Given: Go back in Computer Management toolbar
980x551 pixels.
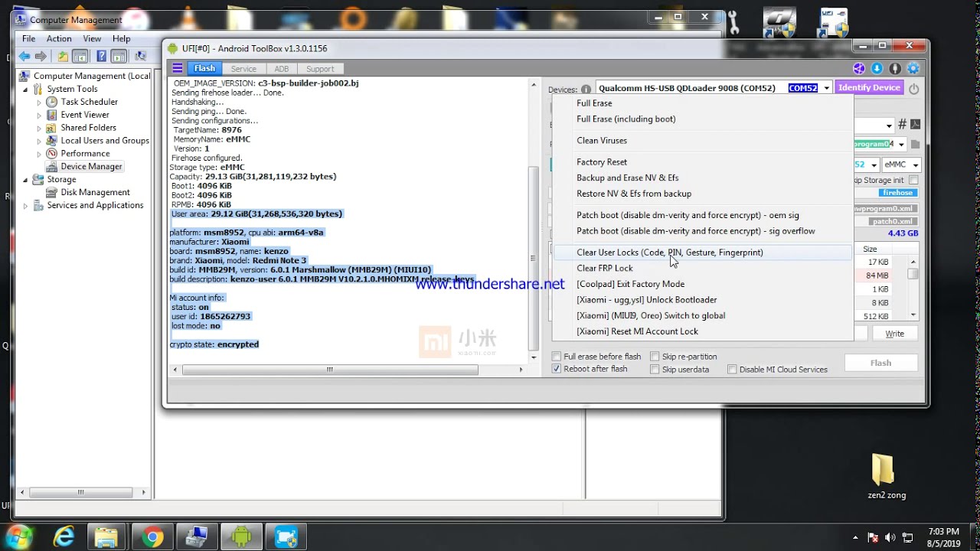Looking at the screenshot, I should tap(24, 56).
